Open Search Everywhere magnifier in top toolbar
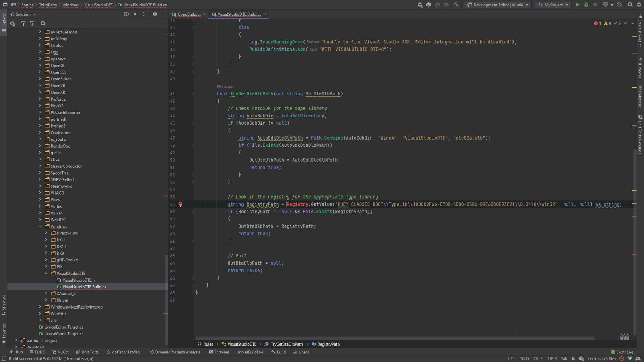Viewport: 644px width, 362px height. click(630, 5)
